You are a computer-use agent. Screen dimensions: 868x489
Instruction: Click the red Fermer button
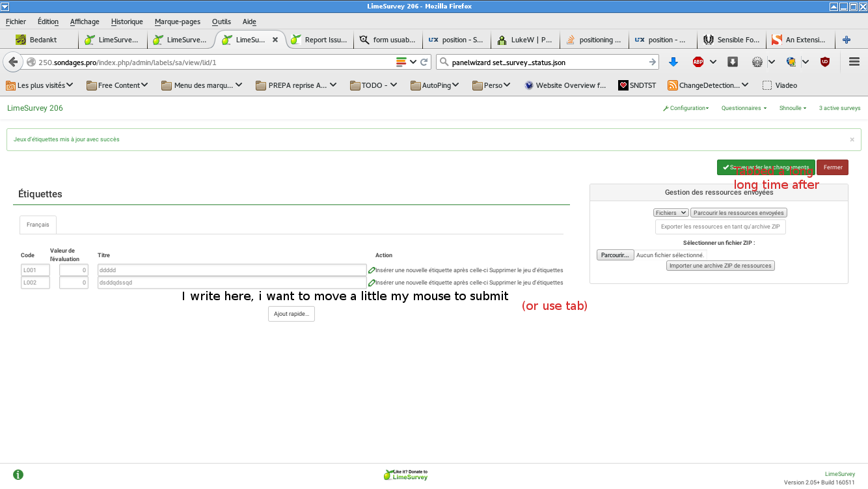833,167
